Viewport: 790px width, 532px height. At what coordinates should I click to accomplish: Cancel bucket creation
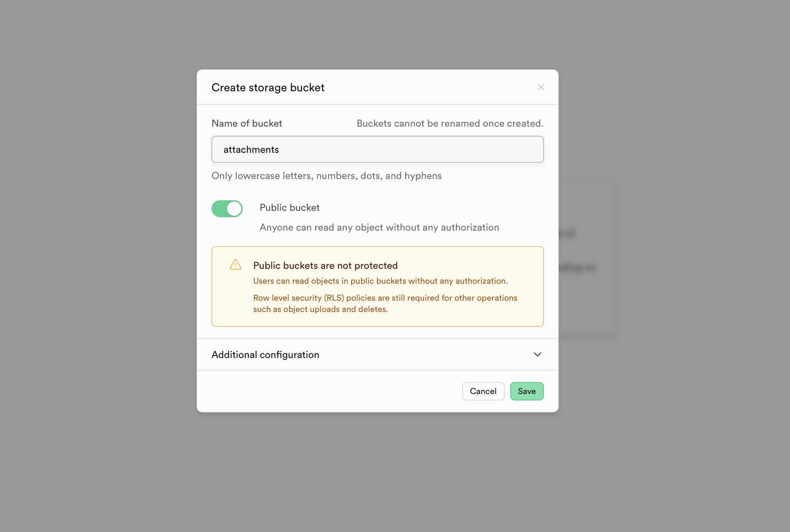pyautogui.click(x=483, y=391)
